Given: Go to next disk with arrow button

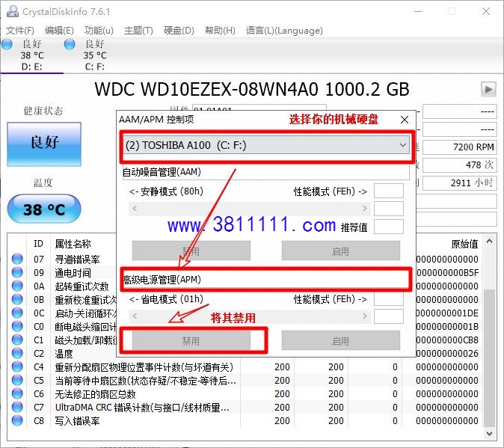Looking at the screenshot, I should click(488, 89).
